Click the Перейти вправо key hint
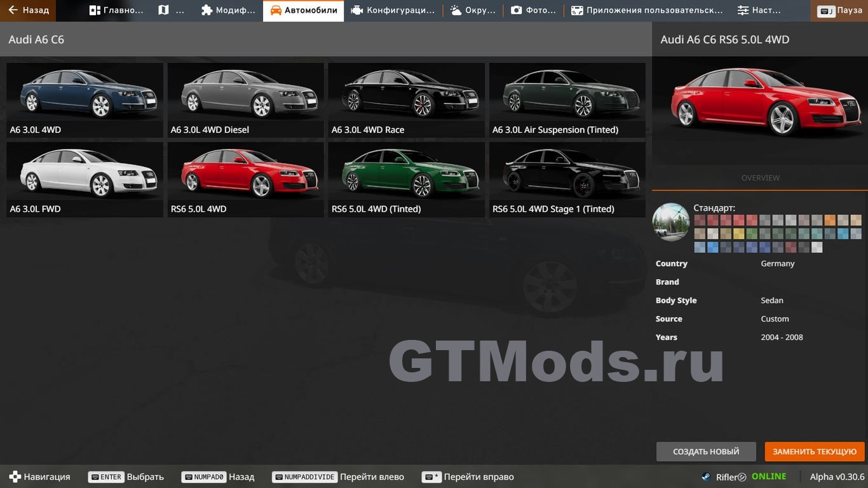 [469, 477]
